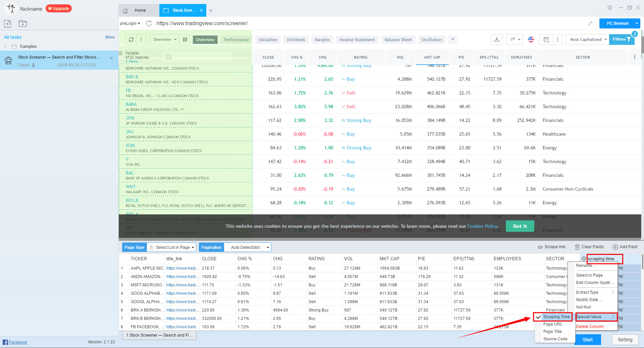Dismiss cookies notice with Got it
Image resolution: width=644 pixels, height=348 pixels.
pos(520,226)
